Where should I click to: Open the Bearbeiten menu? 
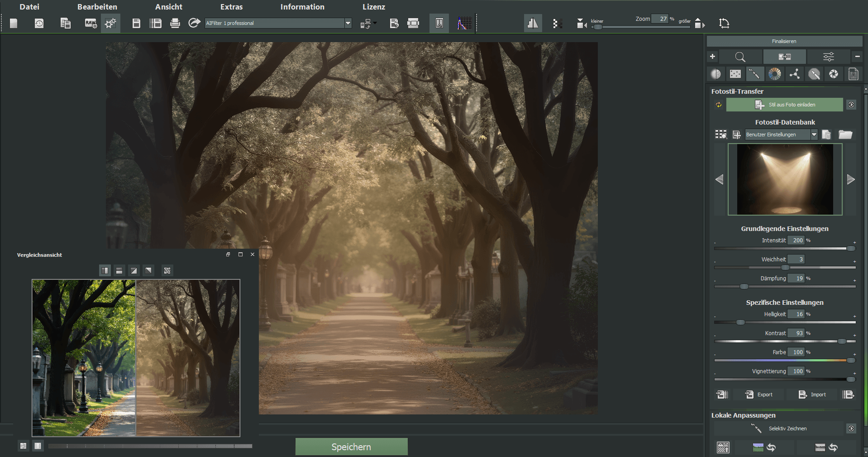click(97, 7)
